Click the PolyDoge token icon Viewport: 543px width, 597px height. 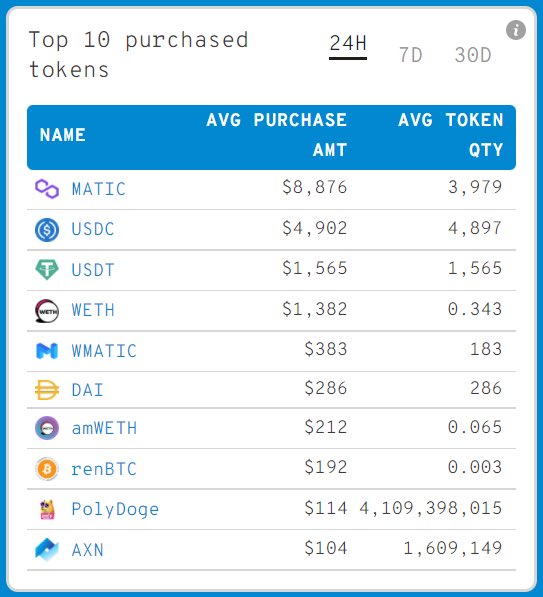(x=47, y=509)
